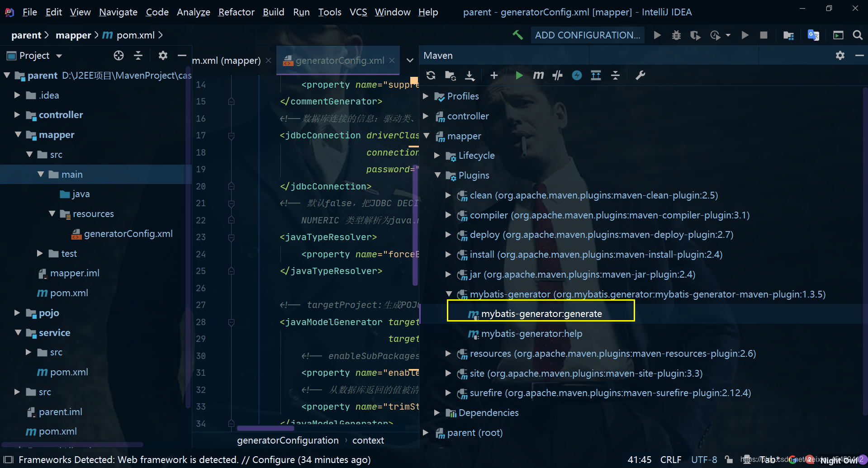Open Project Structure icon

pyautogui.click(x=788, y=35)
